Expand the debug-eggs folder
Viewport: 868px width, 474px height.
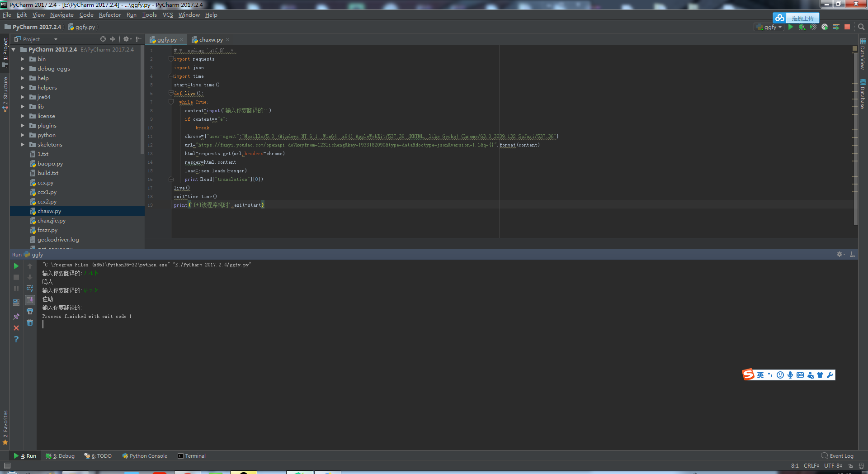click(x=22, y=69)
